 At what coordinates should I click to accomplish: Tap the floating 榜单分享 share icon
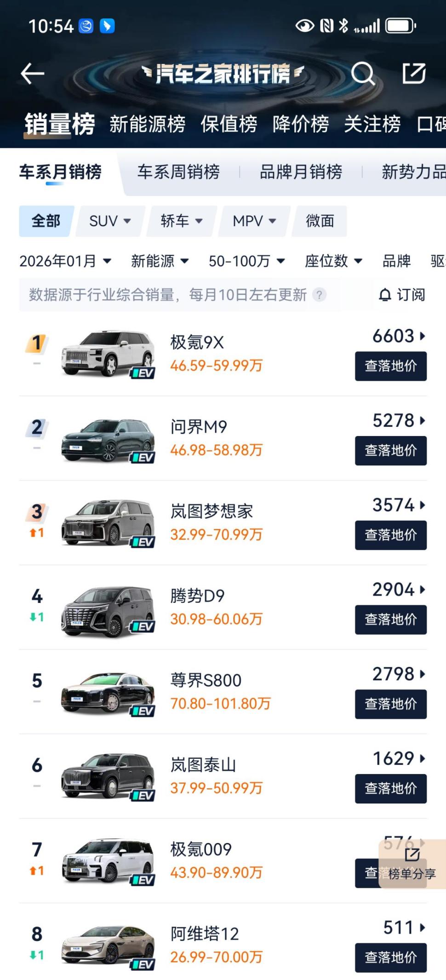412,855
